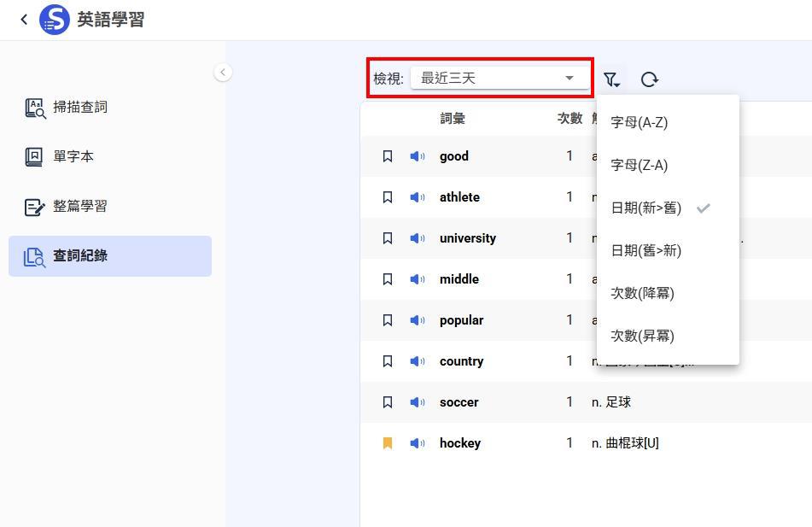Click the refresh icon
The height and width of the screenshot is (527, 812).
tap(649, 79)
